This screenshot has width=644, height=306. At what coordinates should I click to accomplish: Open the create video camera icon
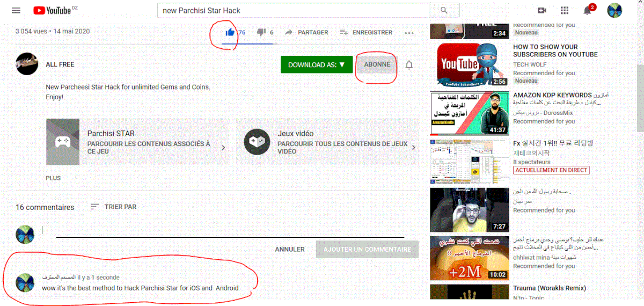click(x=541, y=10)
